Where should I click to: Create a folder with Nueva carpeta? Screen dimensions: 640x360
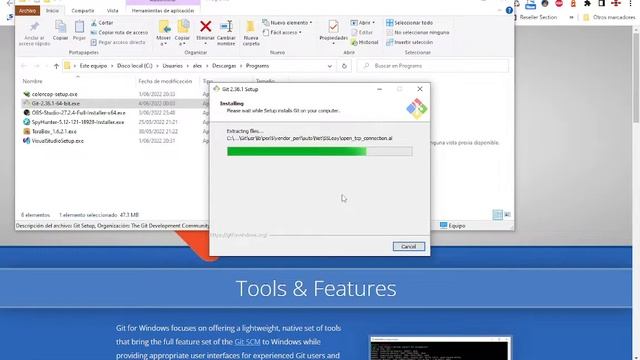[251, 33]
